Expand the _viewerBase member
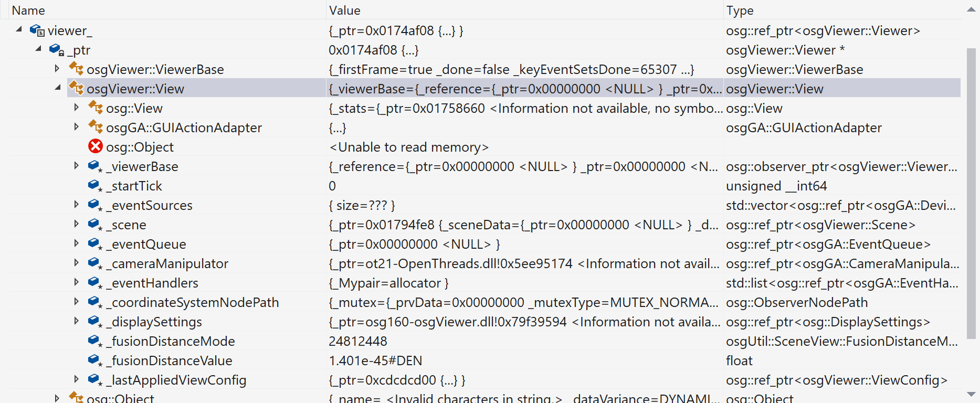The height and width of the screenshot is (403, 980). tap(77, 166)
